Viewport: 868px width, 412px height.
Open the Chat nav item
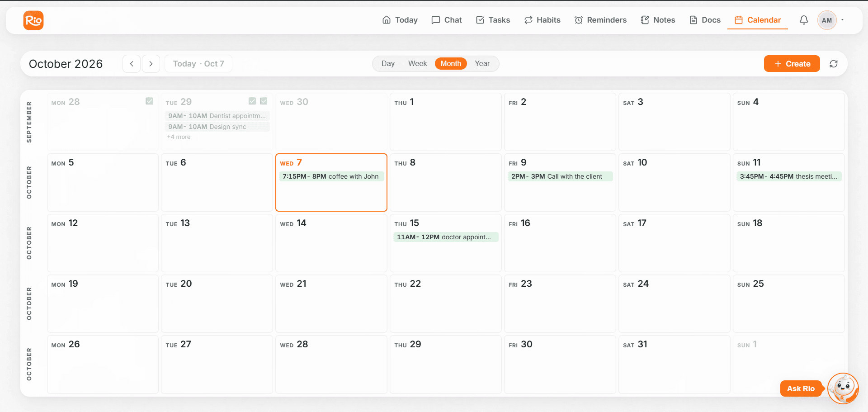[x=447, y=20]
